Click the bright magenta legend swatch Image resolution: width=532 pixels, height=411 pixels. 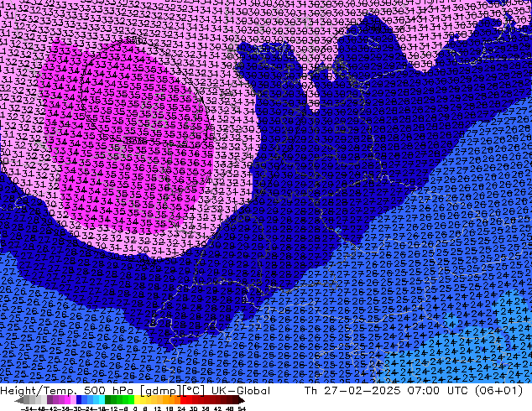click(67, 400)
